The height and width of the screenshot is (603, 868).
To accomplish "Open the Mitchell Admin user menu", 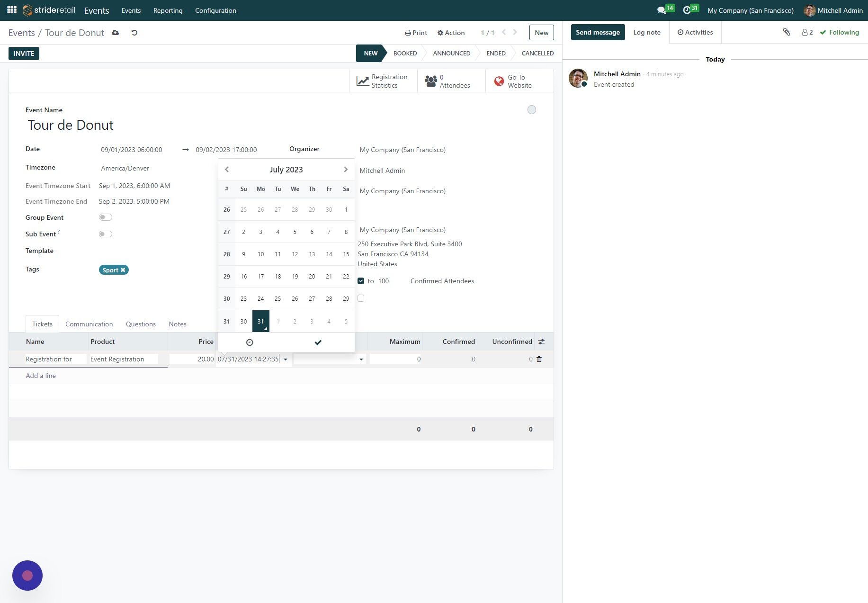I will coord(833,10).
